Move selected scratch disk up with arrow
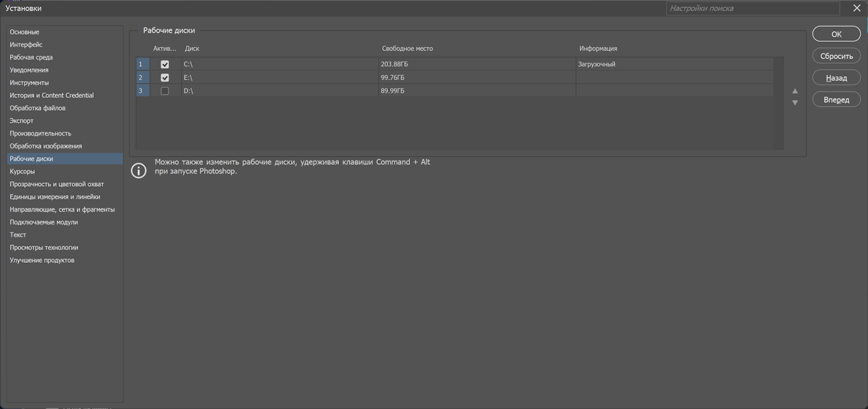The width and height of the screenshot is (868, 409). pos(795,91)
